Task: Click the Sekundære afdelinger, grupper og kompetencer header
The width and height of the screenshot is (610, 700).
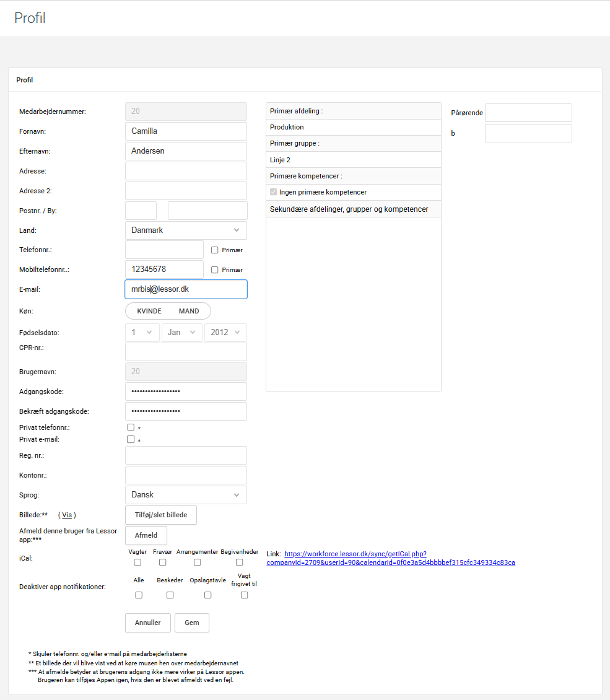Action: (354, 209)
